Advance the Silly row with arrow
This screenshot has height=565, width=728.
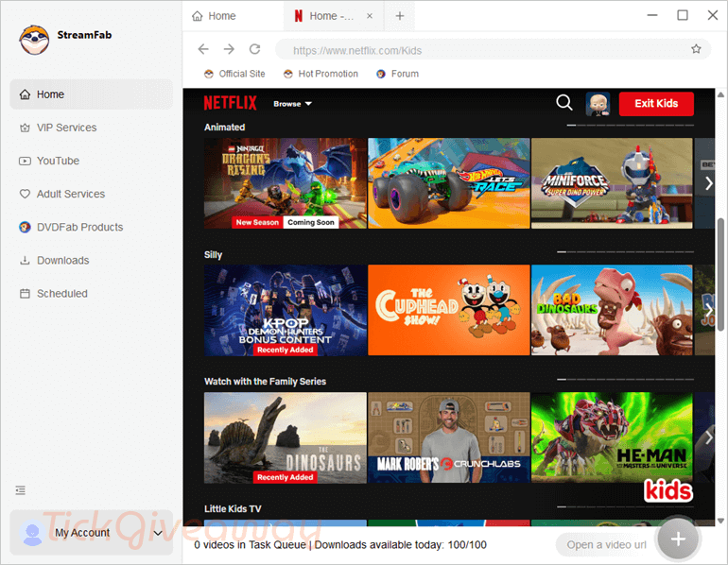coord(708,310)
